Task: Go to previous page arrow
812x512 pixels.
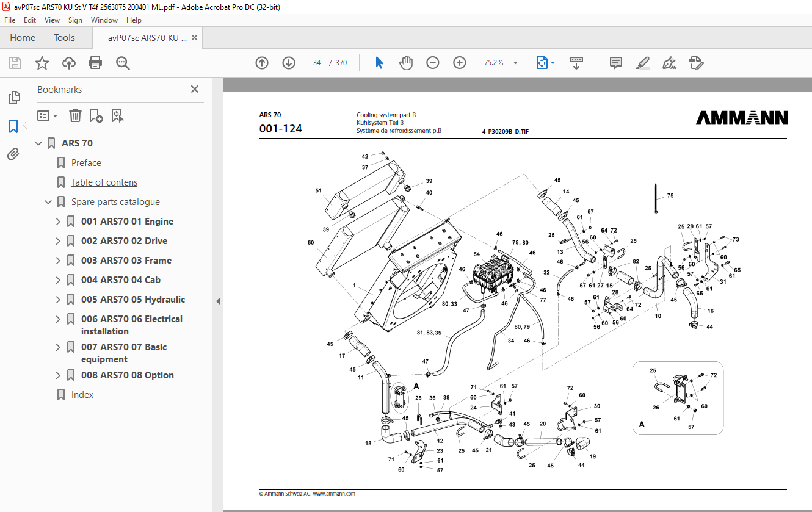Action: tap(262, 63)
